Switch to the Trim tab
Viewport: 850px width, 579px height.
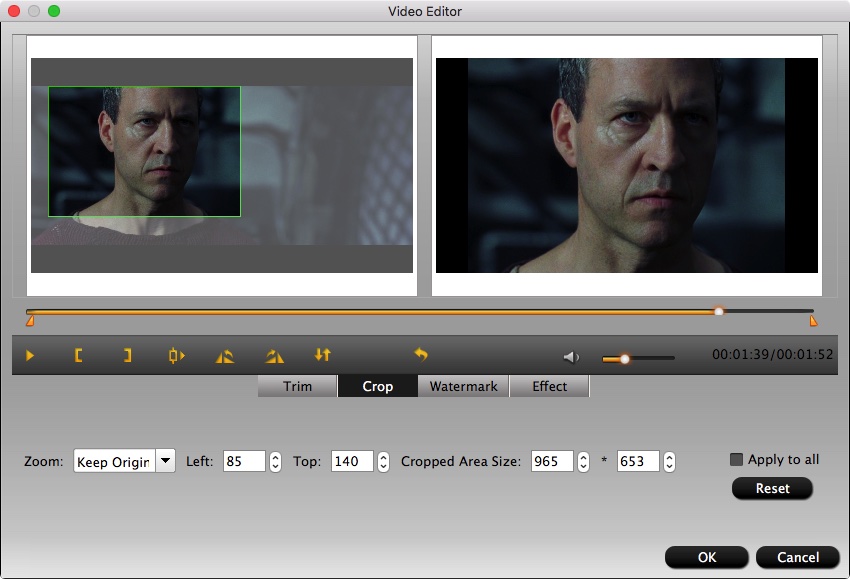point(297,386)
